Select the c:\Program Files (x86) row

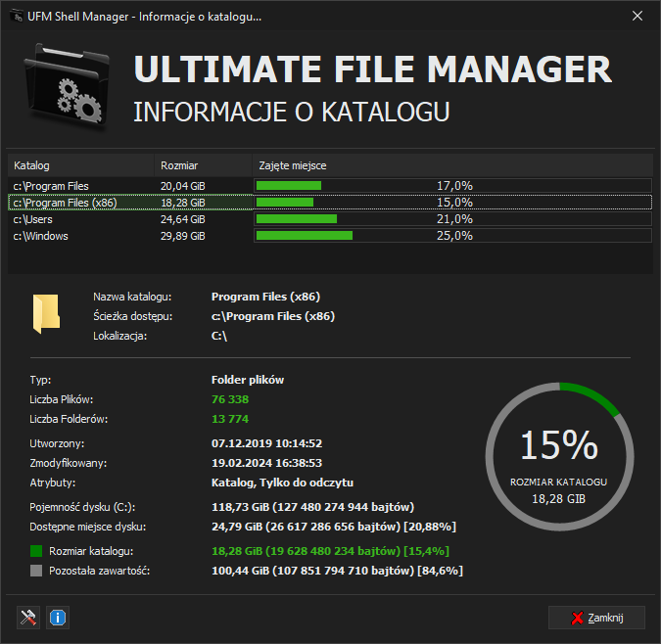point(330,203)
